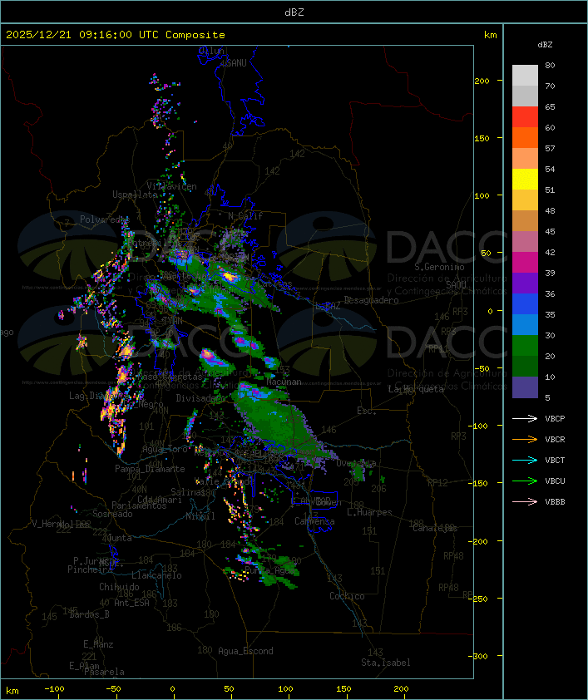Click the km unit label at top right

click(x=490, y=35)
